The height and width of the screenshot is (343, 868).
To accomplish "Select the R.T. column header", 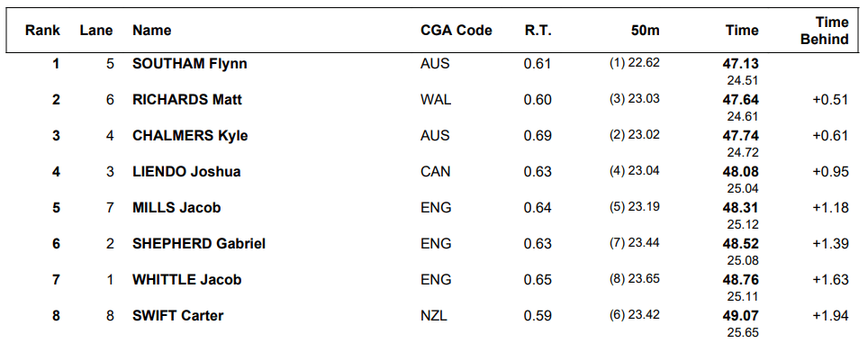I will pyautogui.click(x=538, y=31).
